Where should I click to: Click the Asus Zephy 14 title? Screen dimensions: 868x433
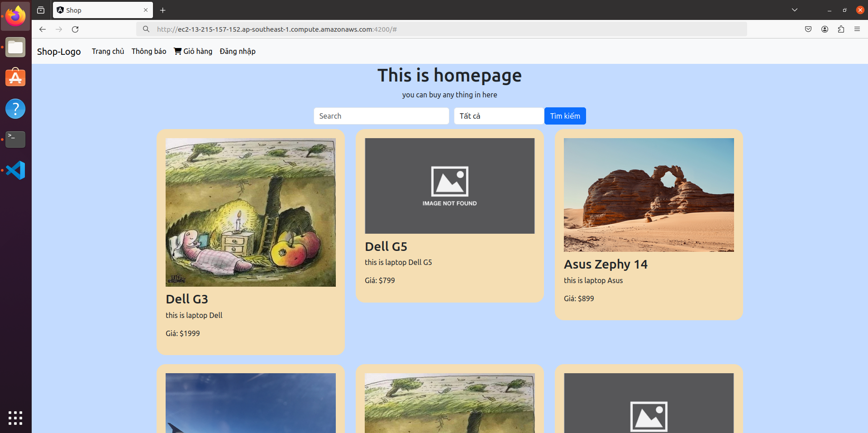coord(606,264)
